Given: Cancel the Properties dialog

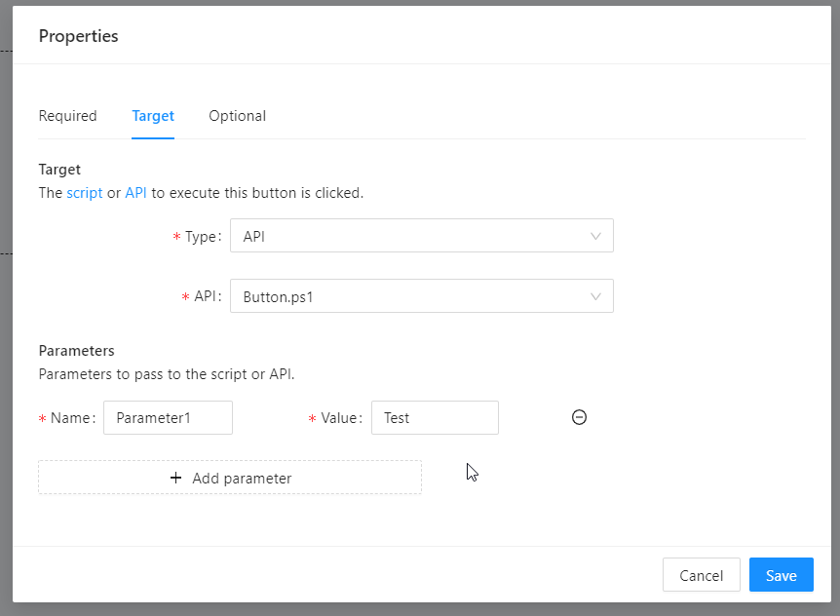Looking at the screenshot, I should [x=702, y=575].
